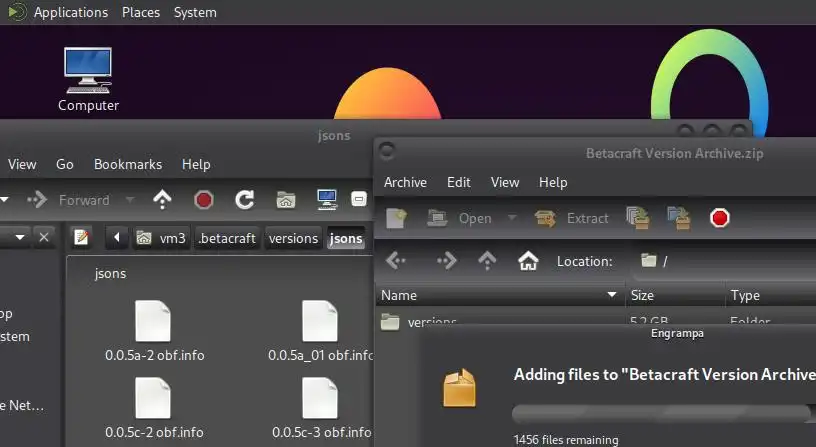
Task: Open the Edit menu in Engrampa
Action: [x=458, y=183]
